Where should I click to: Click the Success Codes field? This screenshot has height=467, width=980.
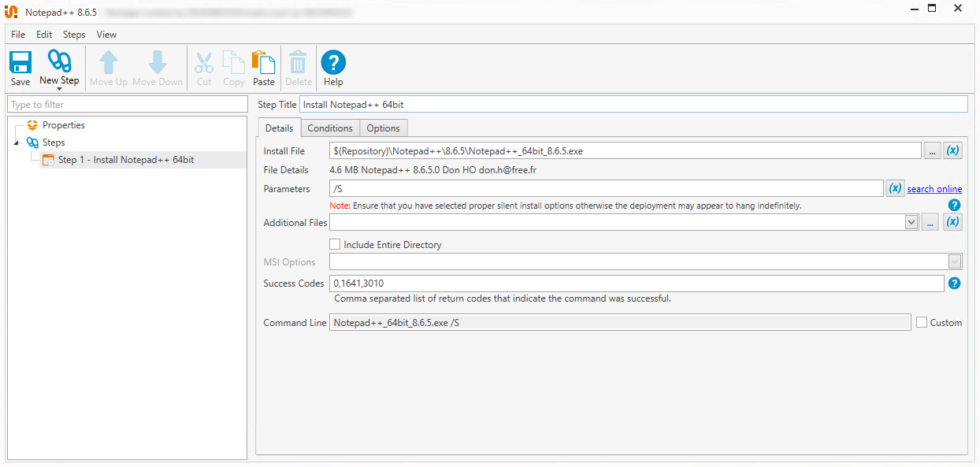[x=637, y=284]
